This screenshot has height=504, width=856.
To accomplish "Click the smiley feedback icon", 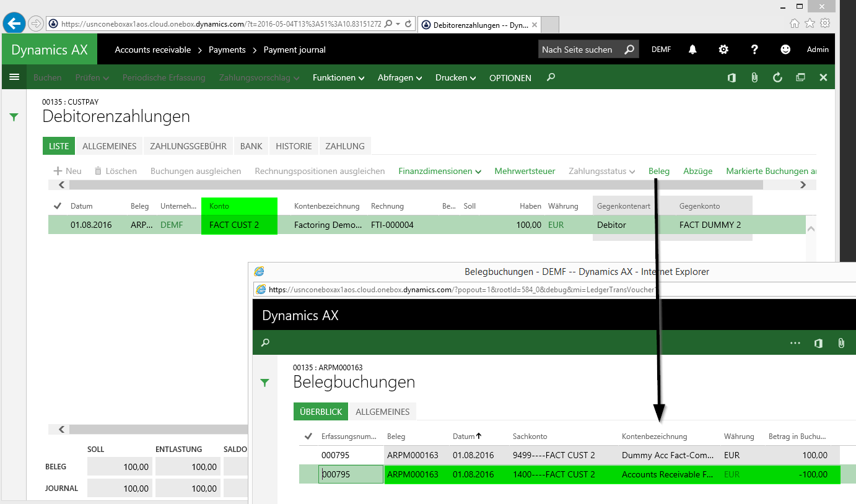I will tap(785, 50).
